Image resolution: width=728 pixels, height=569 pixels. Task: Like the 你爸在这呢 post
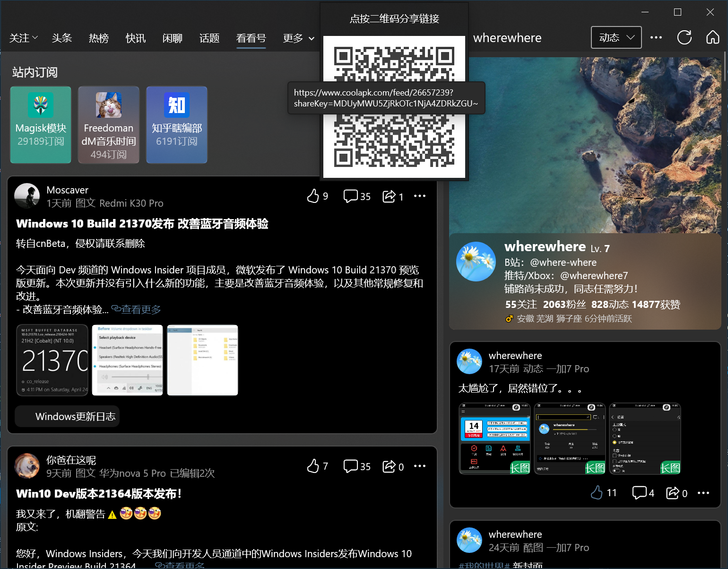coord(317,466)
